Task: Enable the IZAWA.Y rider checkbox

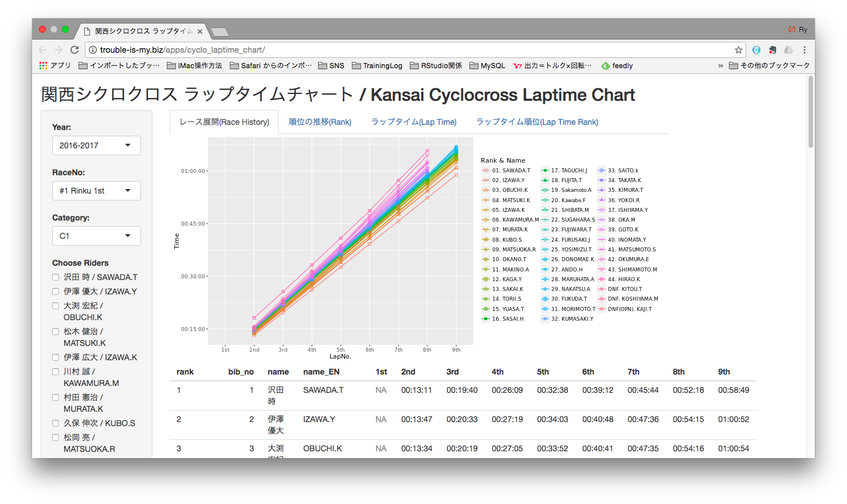Action: [56, 292]
